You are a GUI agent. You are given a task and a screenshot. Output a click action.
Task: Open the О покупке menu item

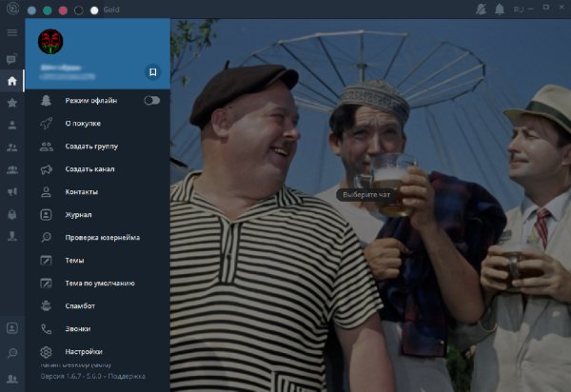click(x=98, y=124)
